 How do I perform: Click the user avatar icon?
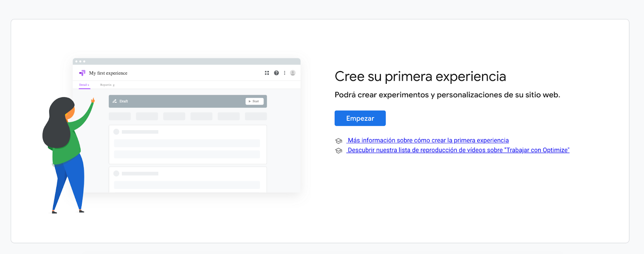[293, 73]
